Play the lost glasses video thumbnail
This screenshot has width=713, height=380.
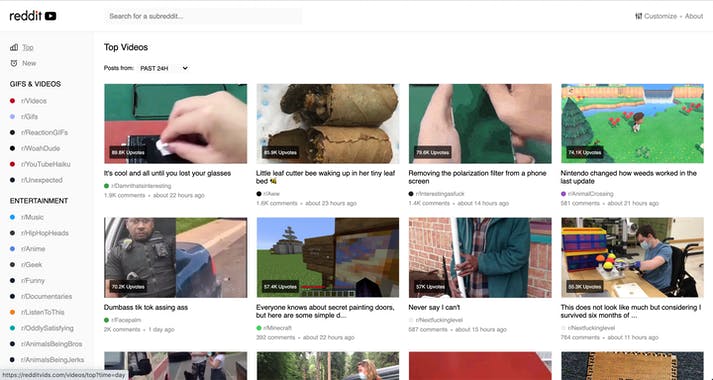[176, 124]
